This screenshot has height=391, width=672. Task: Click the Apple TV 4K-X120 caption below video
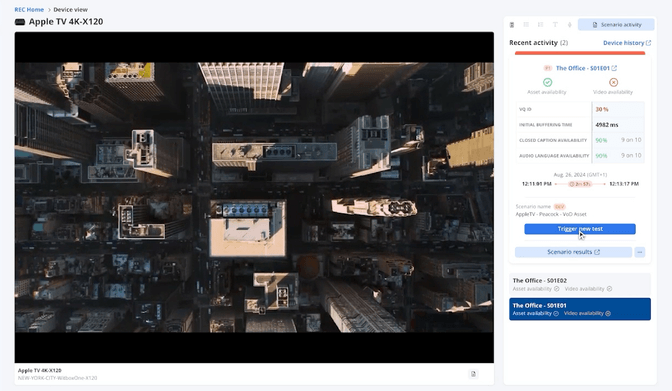coord(39,370)
